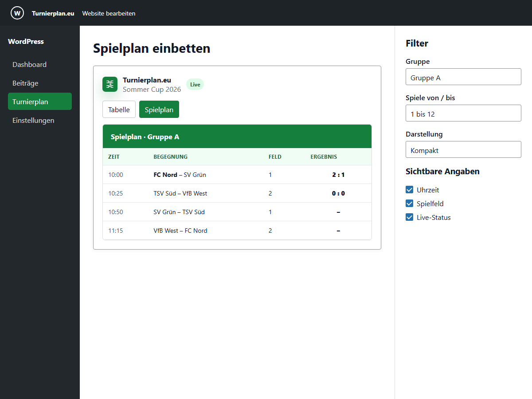Click the 10:50 time cell
Viewport: 532px width, 399px height.
(x=116, y=212)
